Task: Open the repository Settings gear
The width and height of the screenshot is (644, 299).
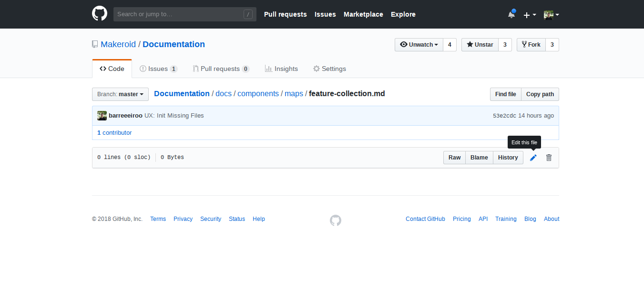Action: tap(329, 69)
